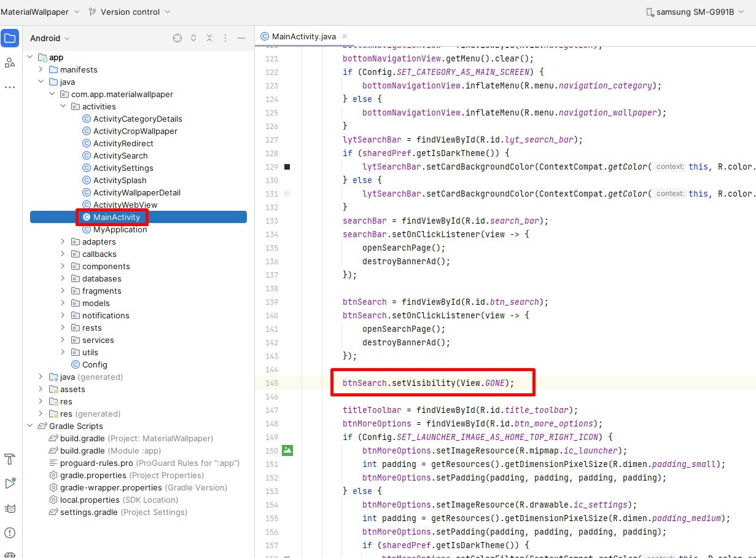This screenshot has height=558, width=756.
Task: Click the image gutter icon on line 150
Action: (287, 450)
